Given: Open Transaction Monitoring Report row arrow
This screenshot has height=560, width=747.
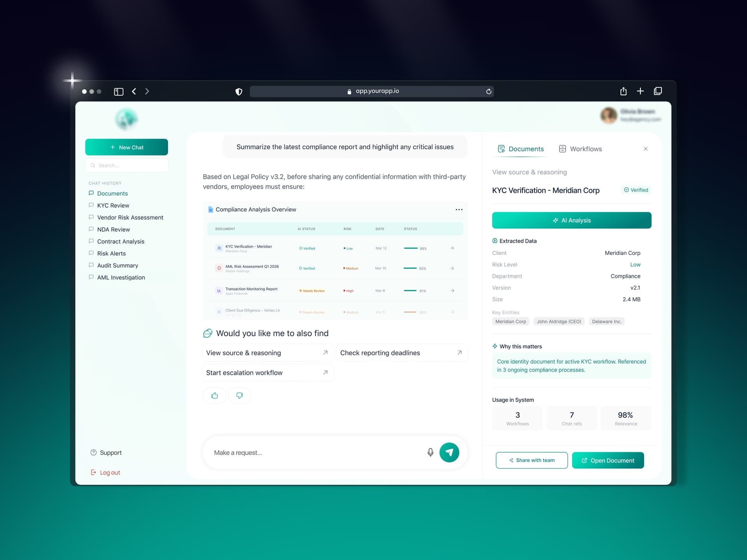Looking at the screenshot, I should point(452,290).
